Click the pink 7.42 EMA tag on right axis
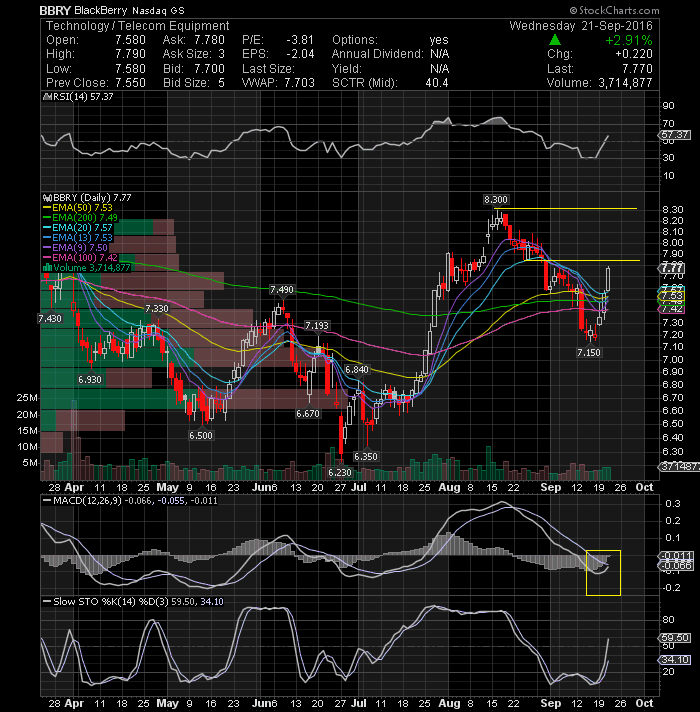Viewport: 700px width, 712px height. click(x=671, y=309)
